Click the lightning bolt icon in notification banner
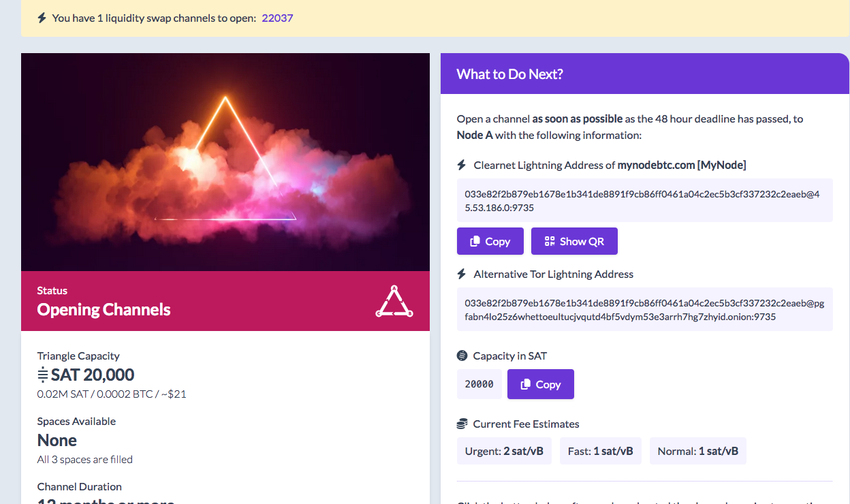 42,18
